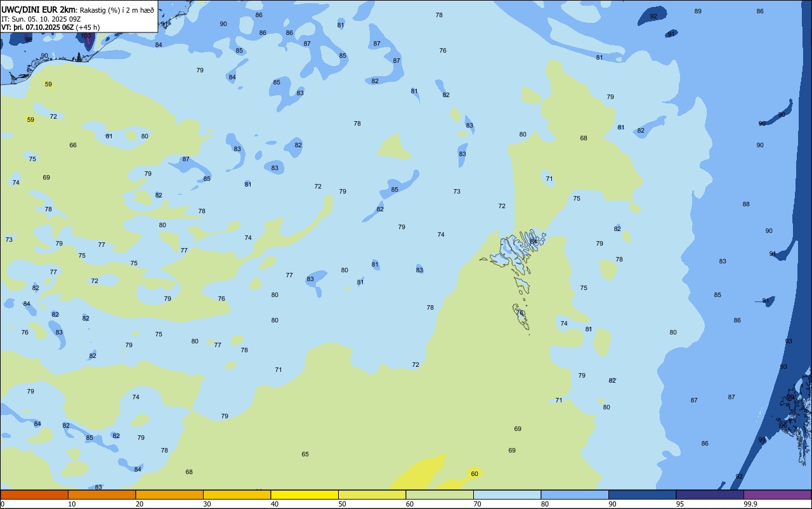This screenshot has height=509, width=812.
Task: Click the '88' humidity value on the map
Action: click(746, 204)
